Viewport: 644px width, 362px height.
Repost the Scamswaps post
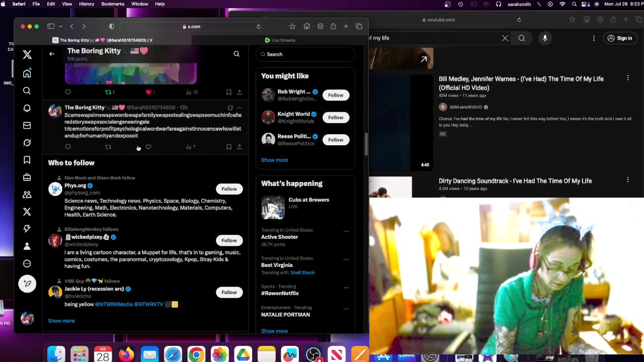click(x=108, y=147)
